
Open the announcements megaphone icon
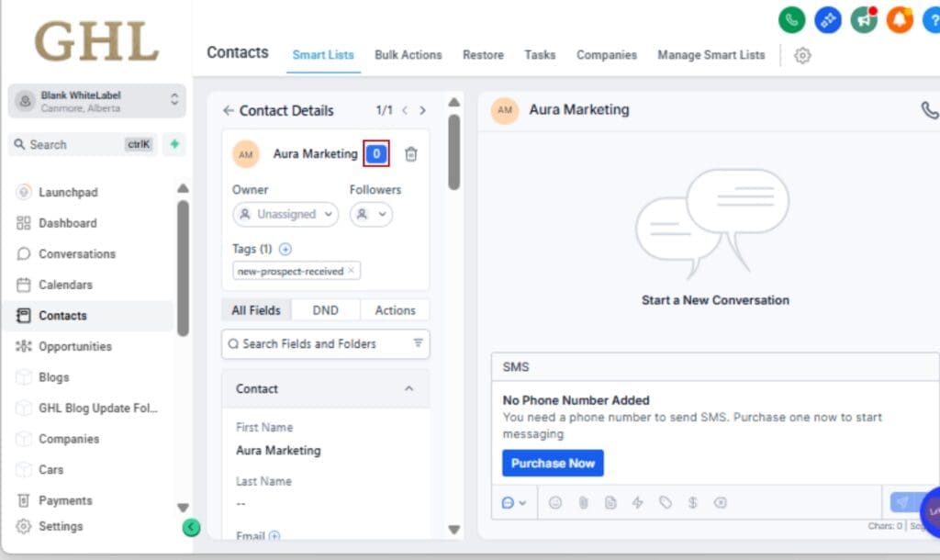click(864, 19)
